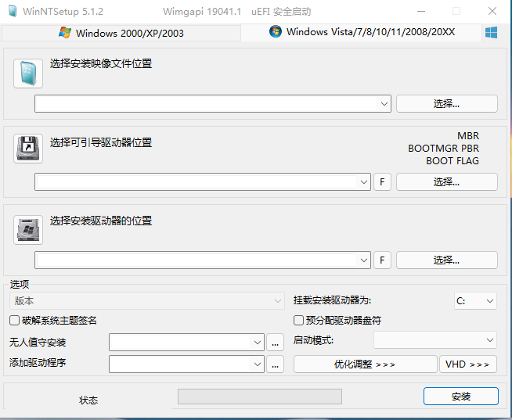
Task: Click the WinNTSetup title bar app icon
Action: [13, 11]
